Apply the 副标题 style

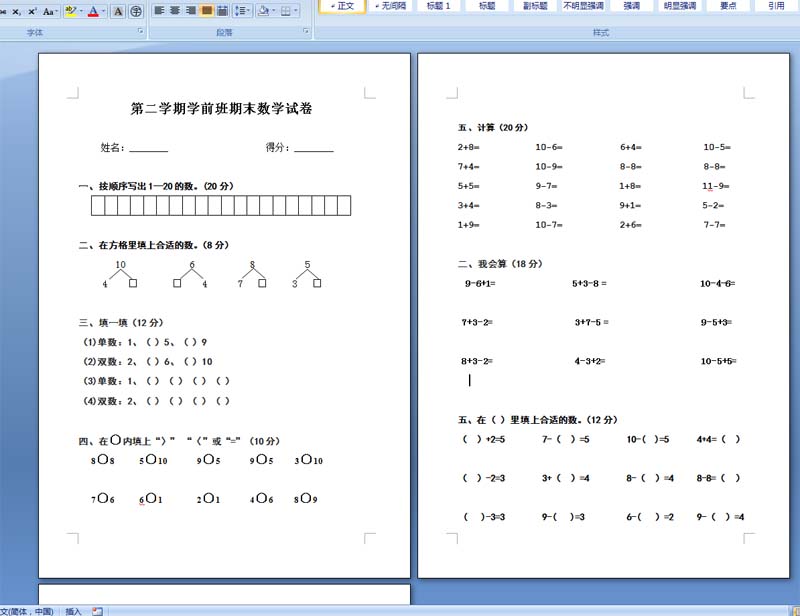pyautogui.click(x=535, y=6)
